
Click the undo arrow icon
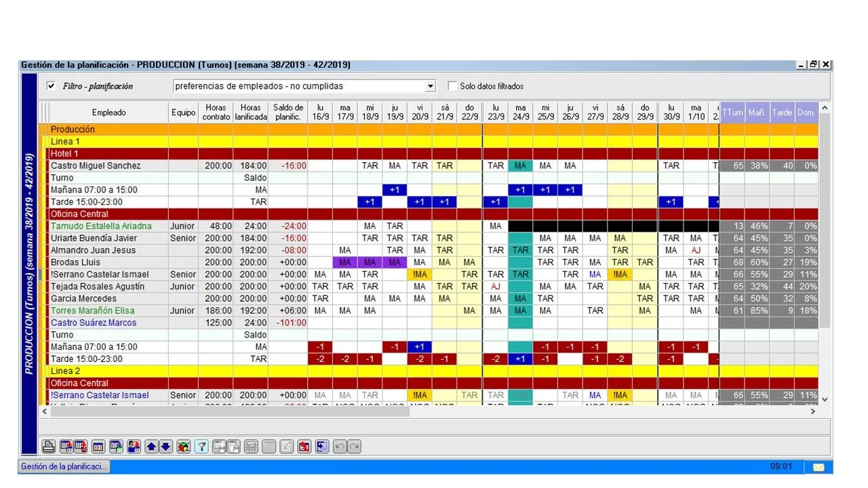click(x=340, y=447)
